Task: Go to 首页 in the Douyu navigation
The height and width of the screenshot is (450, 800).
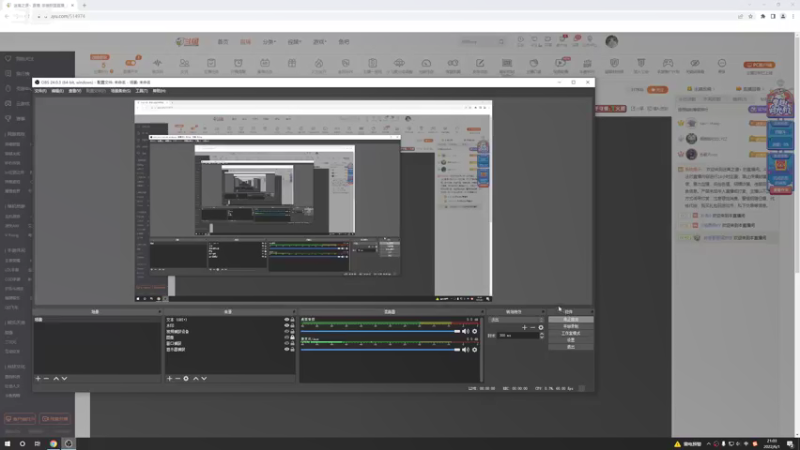Action: pos(223,42)
